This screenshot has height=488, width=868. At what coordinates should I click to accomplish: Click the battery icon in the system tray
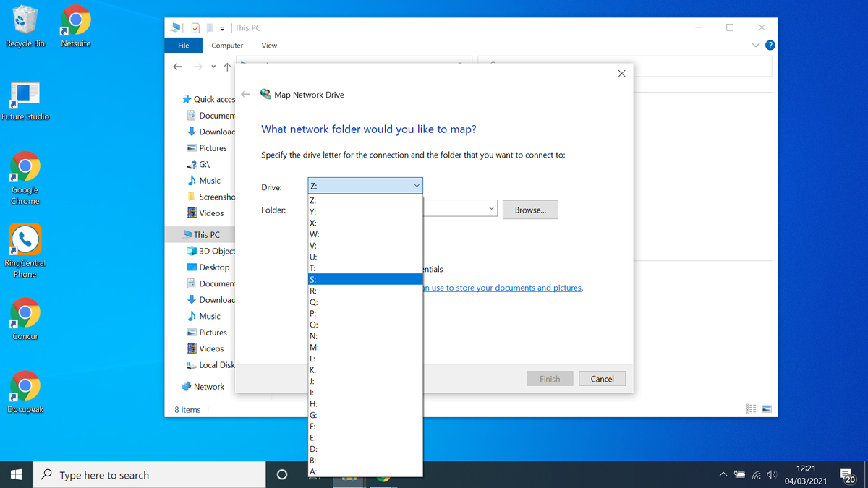coord(739,474)
